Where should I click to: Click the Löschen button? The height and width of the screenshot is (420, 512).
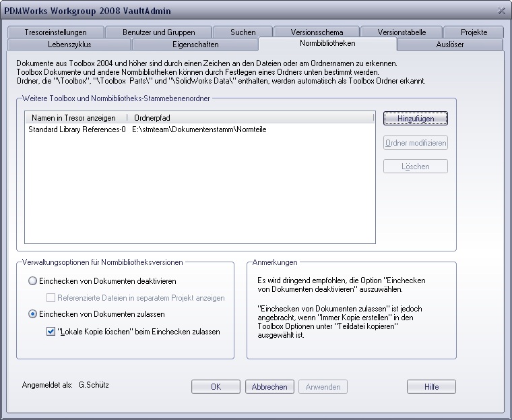pos(416,167)
